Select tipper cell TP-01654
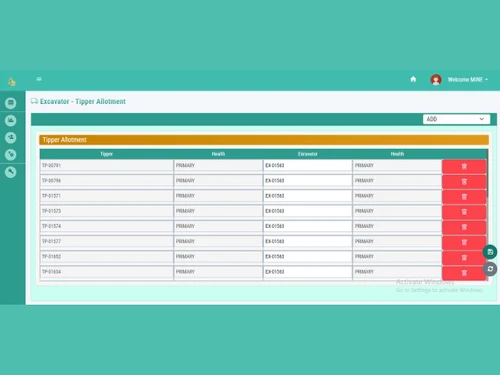The height and width of the screenshot is (375, 500). pyautogui.click(x=107, y=272)
